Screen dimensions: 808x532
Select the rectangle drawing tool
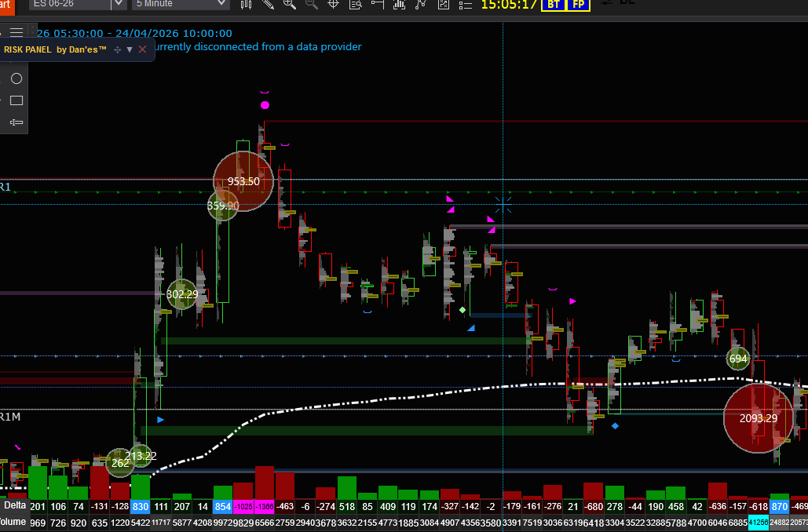click(x=16, y=100)
